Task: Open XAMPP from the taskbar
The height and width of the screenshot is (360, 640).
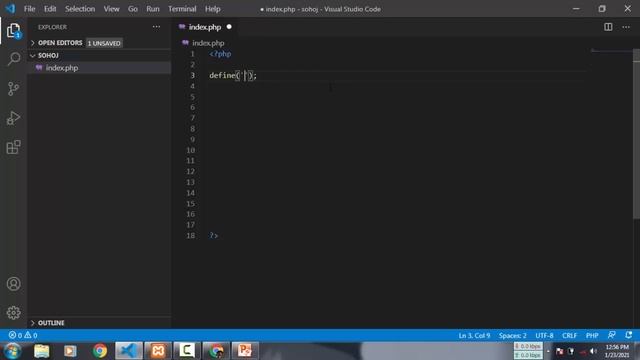Action: [158, 351]
